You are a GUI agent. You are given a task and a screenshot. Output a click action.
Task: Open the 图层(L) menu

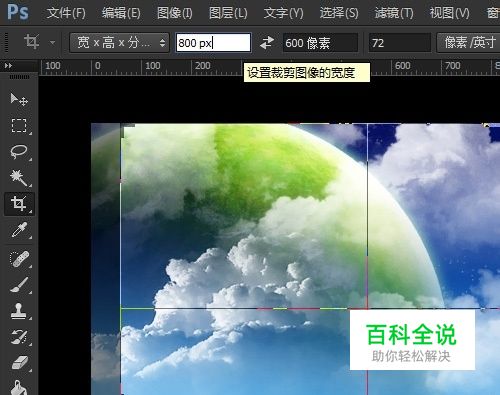[x=228, y=13]
